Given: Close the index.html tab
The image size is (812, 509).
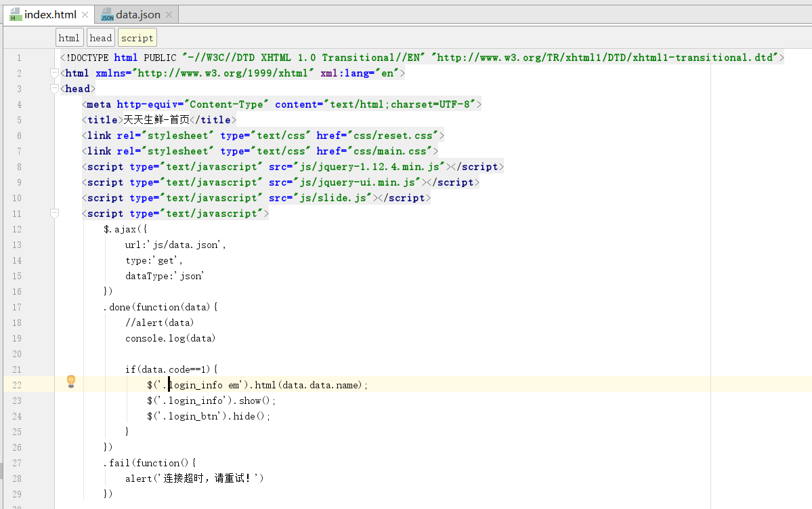Looking at the screenshot, I should tap(85, 15).
